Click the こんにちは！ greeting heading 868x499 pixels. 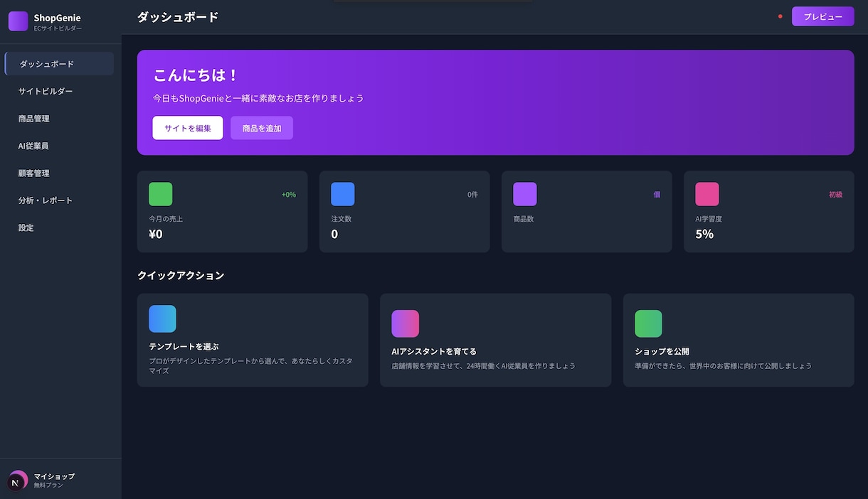(x=196, y=75)
